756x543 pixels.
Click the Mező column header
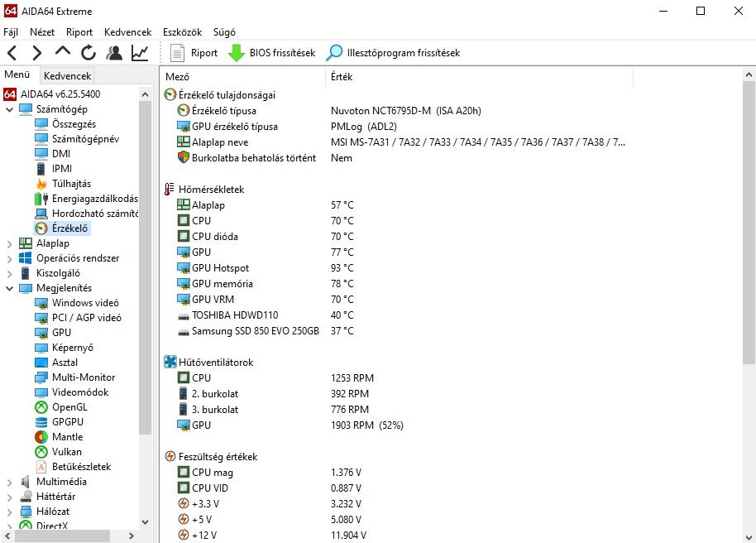pyautogui.click(x=243, y=76)
